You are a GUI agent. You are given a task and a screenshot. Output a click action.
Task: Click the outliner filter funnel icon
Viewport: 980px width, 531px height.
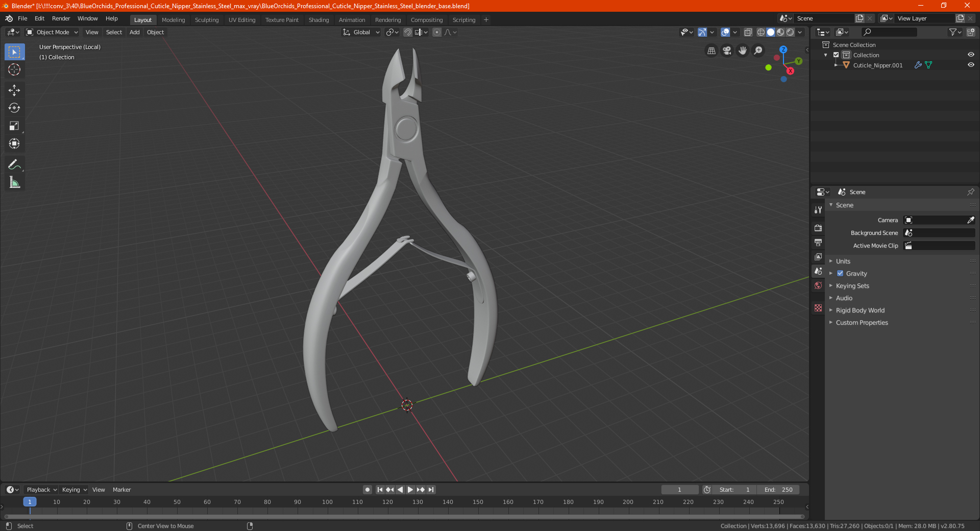point(953,32)
